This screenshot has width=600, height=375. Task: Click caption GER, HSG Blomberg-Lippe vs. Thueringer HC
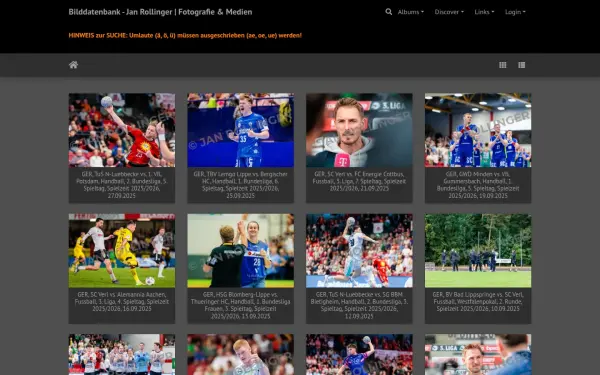240,305
